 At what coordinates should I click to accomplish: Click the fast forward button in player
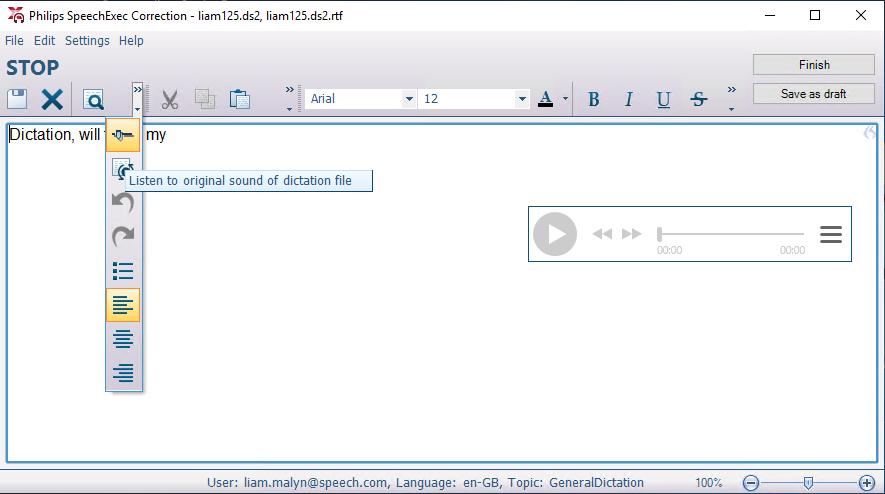tap(632, 234)
